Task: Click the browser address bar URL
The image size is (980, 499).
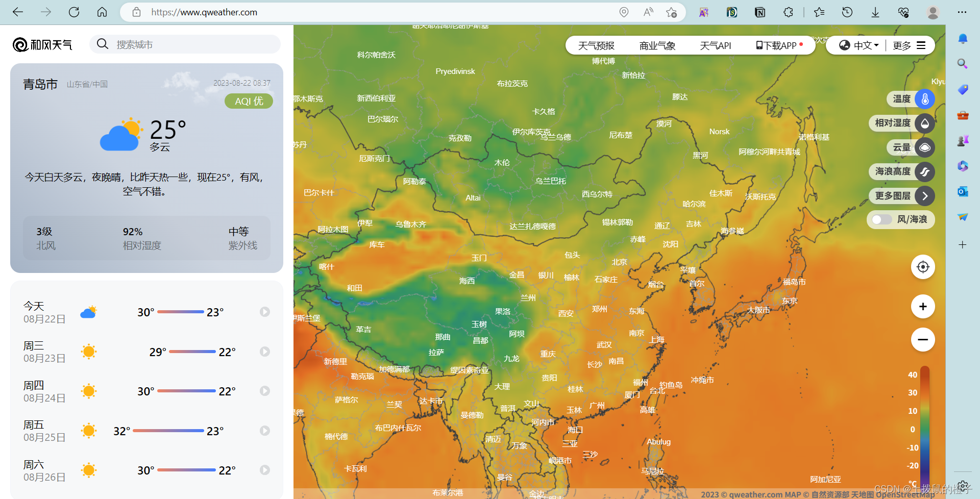Action: [204, 12]
